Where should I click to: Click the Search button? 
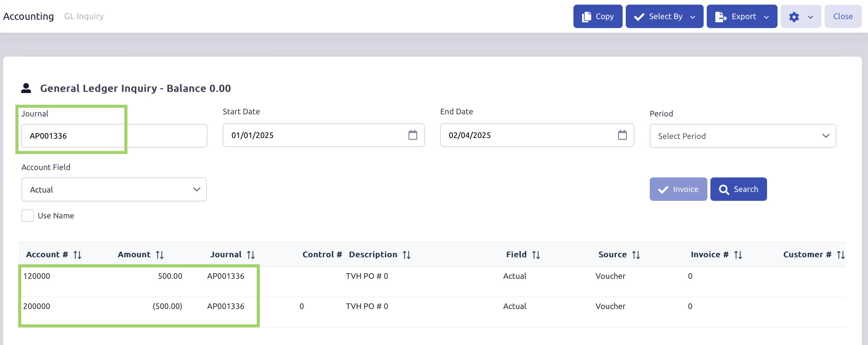tap(738, 189)
